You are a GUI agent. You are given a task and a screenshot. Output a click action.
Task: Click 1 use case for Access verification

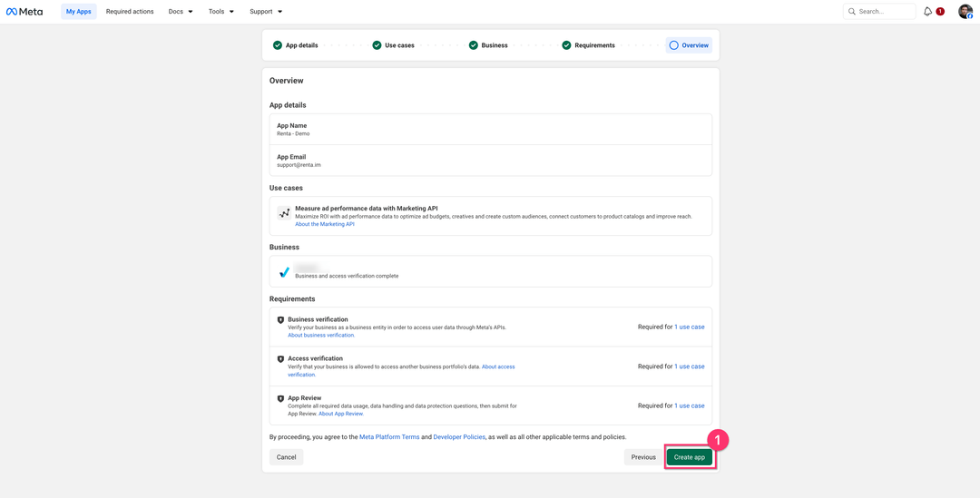click(690, 366)
